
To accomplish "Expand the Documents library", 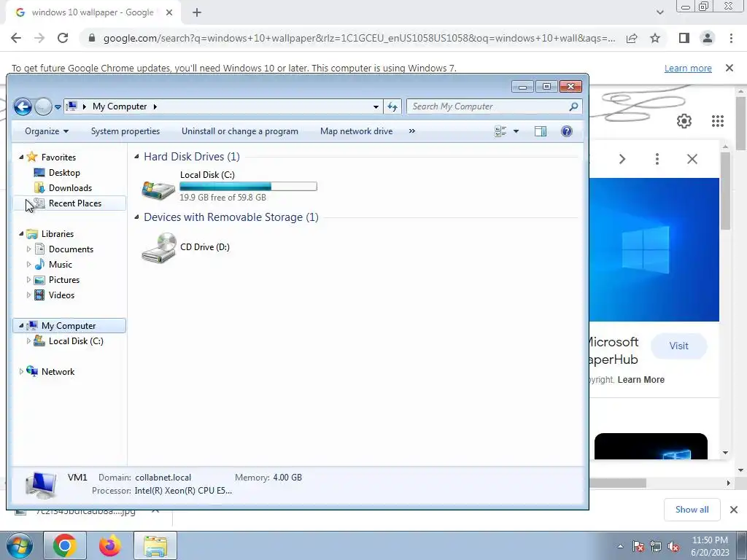I will 28,249.
